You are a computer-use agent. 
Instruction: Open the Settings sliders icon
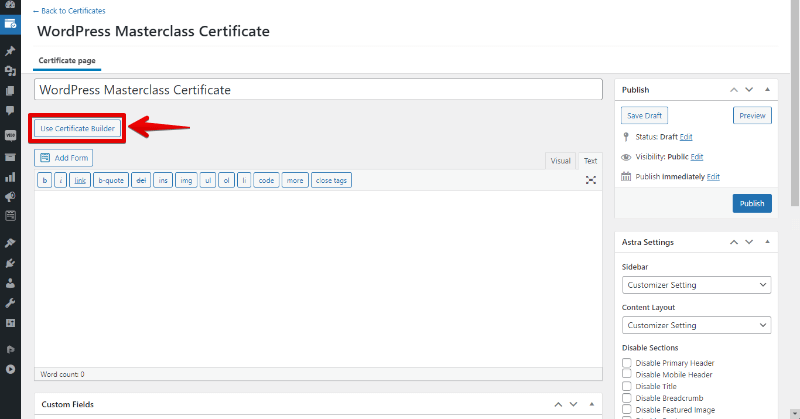pyautogui.click(x=10, y=323)
